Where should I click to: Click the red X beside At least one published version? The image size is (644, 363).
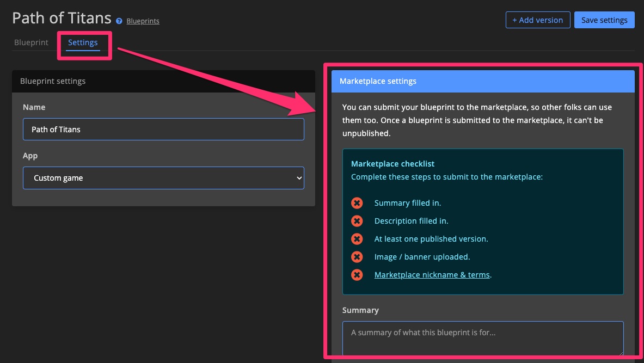coord(357,238)
